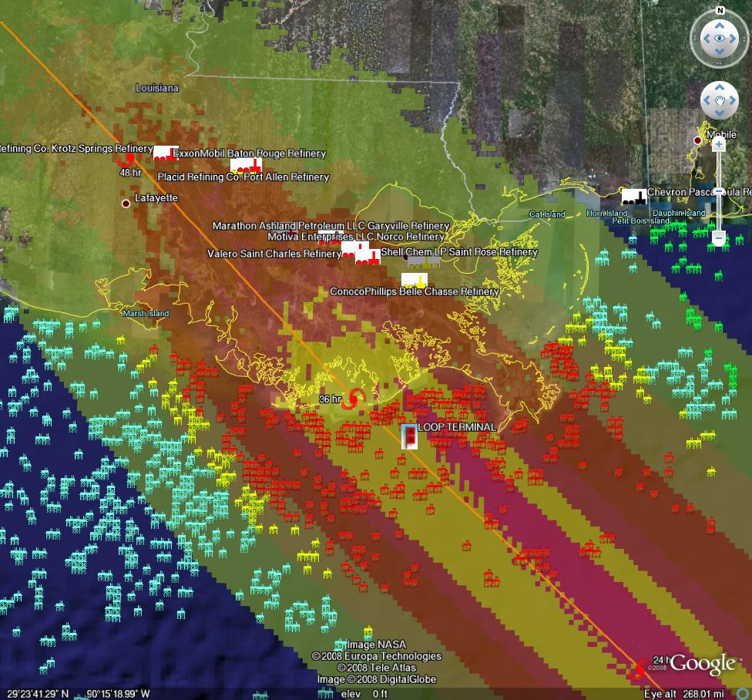Screen dimensions: 752x700
Task: Click the latitude and longitude readout in status bar
Action: tap(78, 694)
